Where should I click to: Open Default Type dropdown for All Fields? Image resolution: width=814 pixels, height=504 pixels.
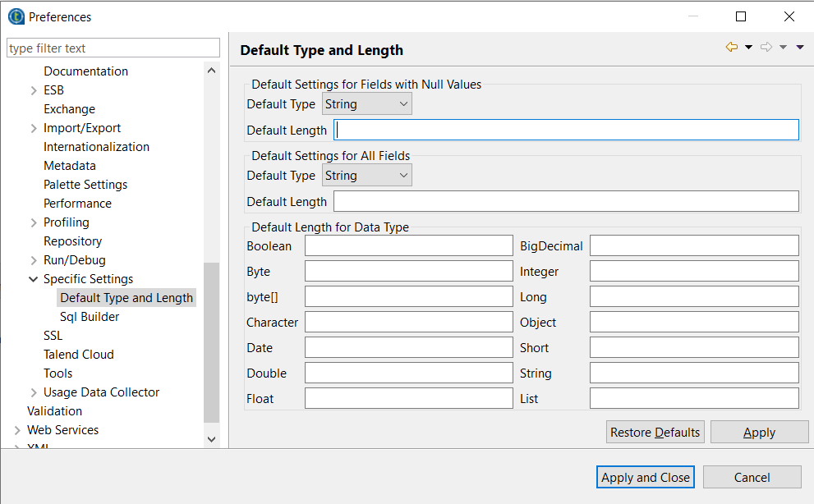[366, 176]
